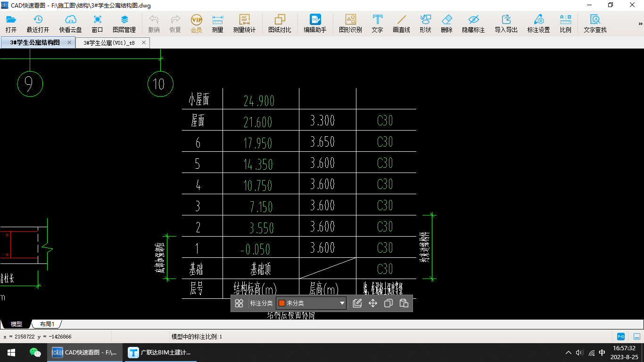Select the 删除 eraser tool

446,24
